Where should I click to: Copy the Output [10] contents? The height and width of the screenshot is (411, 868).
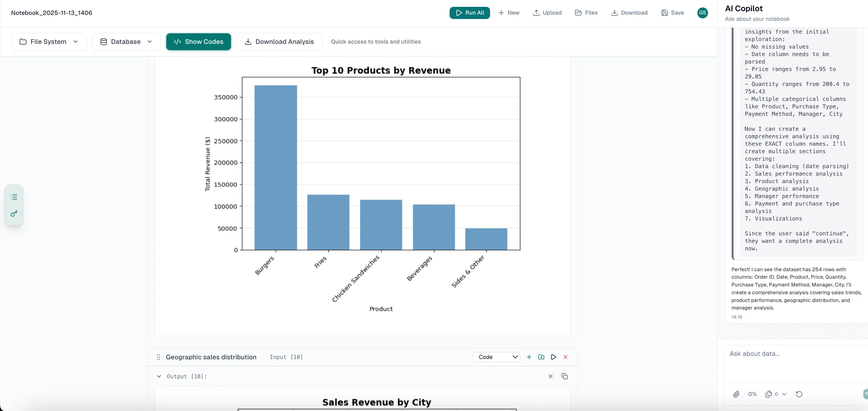(565, 376)
